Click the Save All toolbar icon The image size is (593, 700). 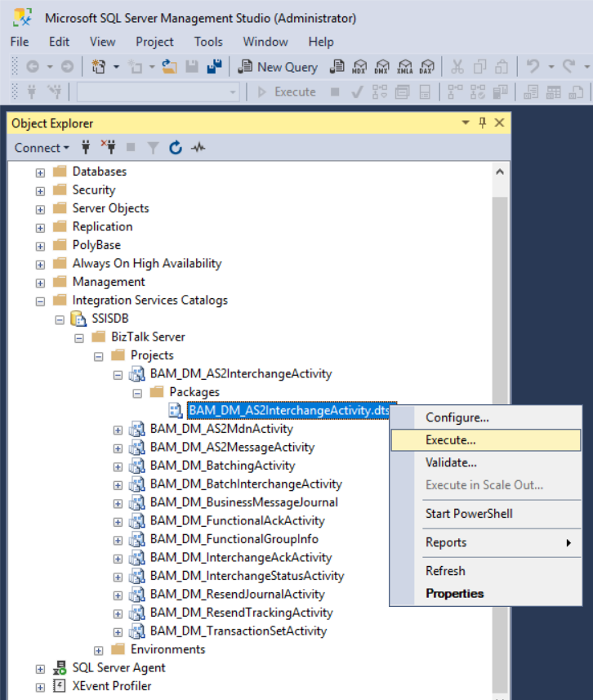pyautogui.click(x=215, y=67)
